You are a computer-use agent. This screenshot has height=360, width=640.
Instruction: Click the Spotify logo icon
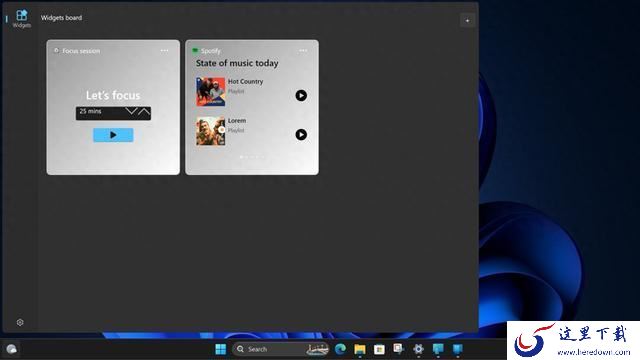[x=195, y=51]
